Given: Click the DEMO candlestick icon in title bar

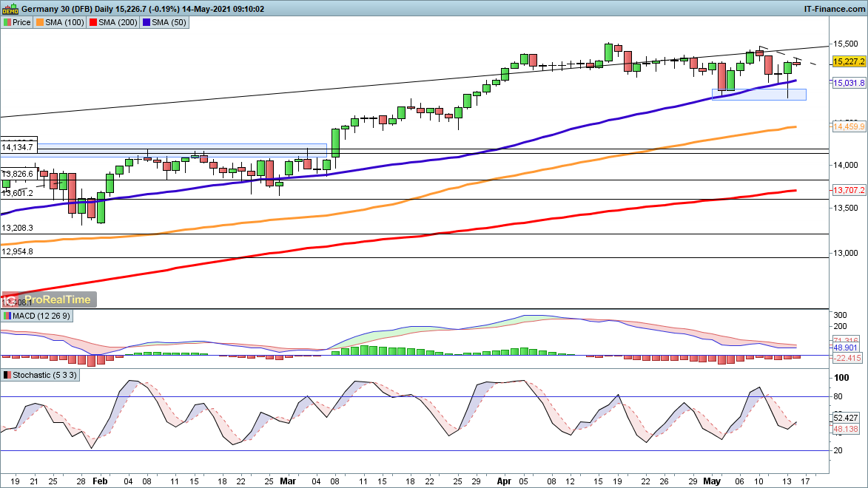Looking at the screenshot, I should pos(11,9).
